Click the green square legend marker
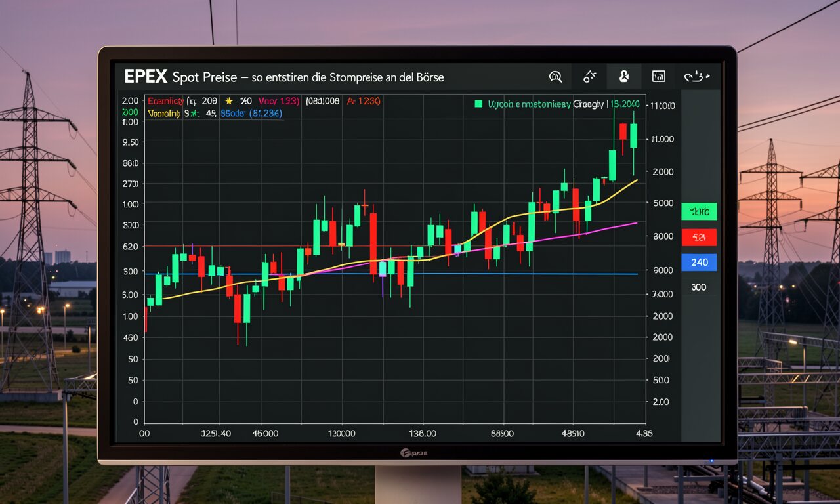Screen dimensions: 840x504 (x=478, y=104)
